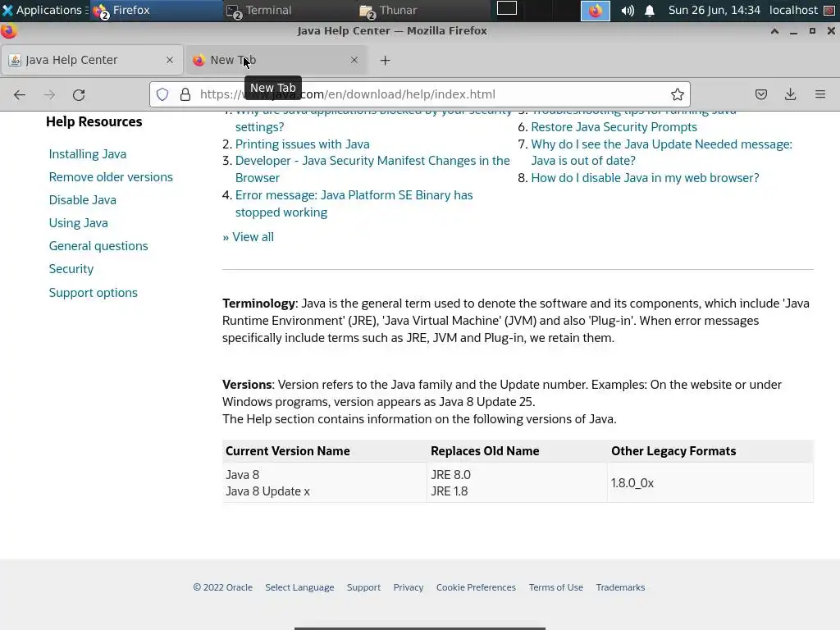Go back to the previous page
The width and height of the screenshot is (840, 630).
(x=20, y=95)
